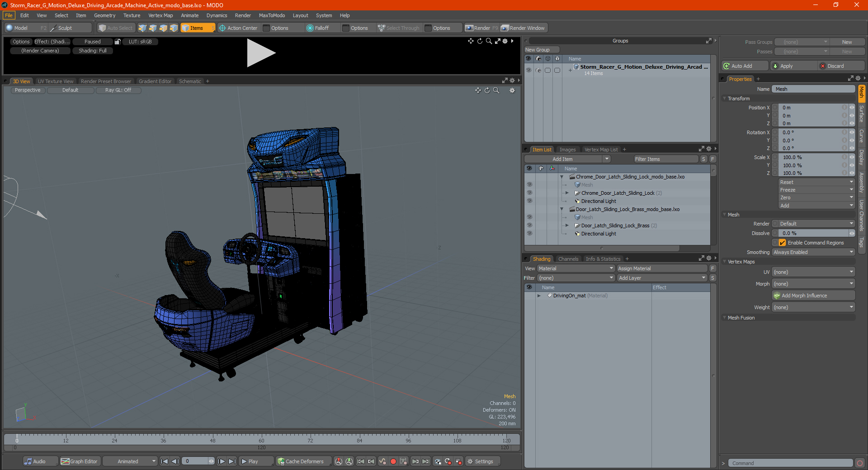Open UV (none) dropdown

tap(813, 272)
